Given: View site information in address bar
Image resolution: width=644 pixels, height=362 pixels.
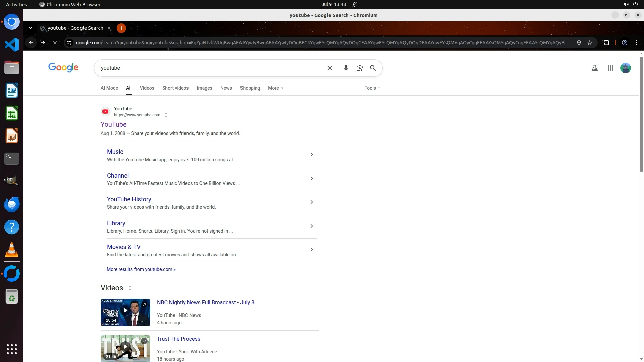Looking at the screenshot, I should click(x=69, y=43).
